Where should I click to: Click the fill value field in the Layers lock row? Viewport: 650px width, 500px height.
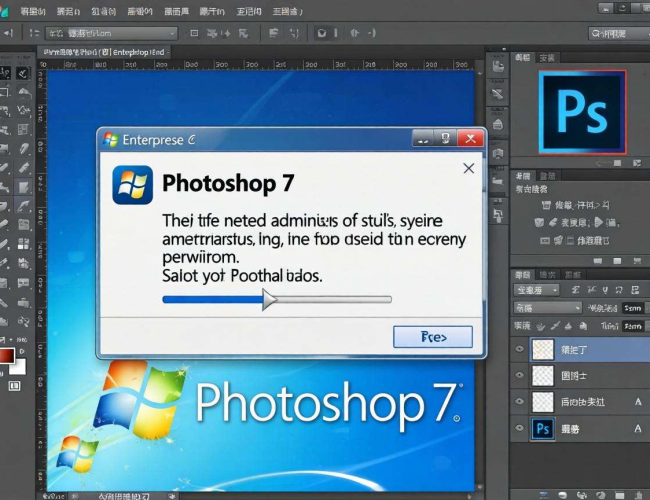click(633, 326)
